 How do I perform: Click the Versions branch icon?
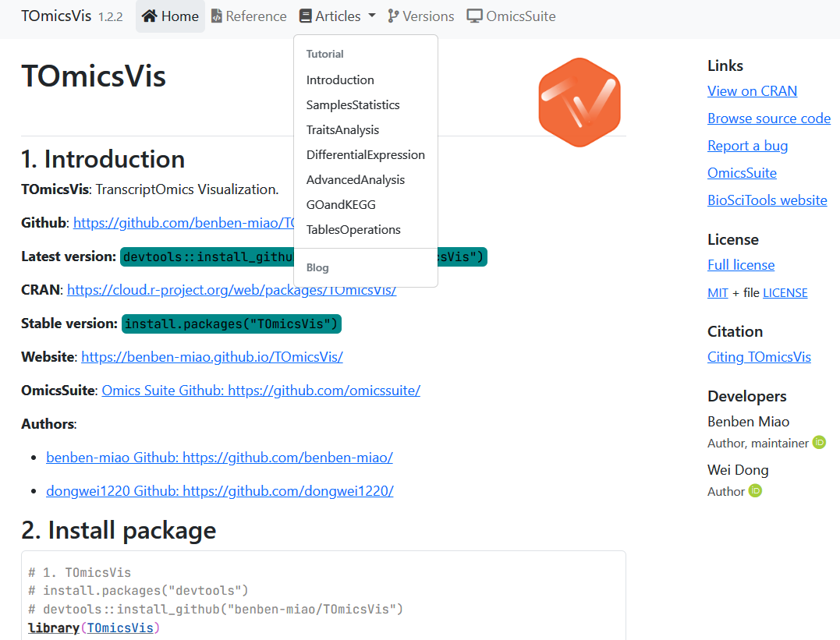(x=393, y=16)
